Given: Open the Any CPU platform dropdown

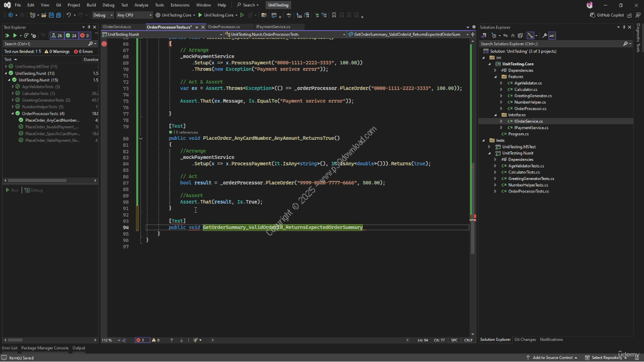Looking at the screenshot, I should tap(134, 15).
